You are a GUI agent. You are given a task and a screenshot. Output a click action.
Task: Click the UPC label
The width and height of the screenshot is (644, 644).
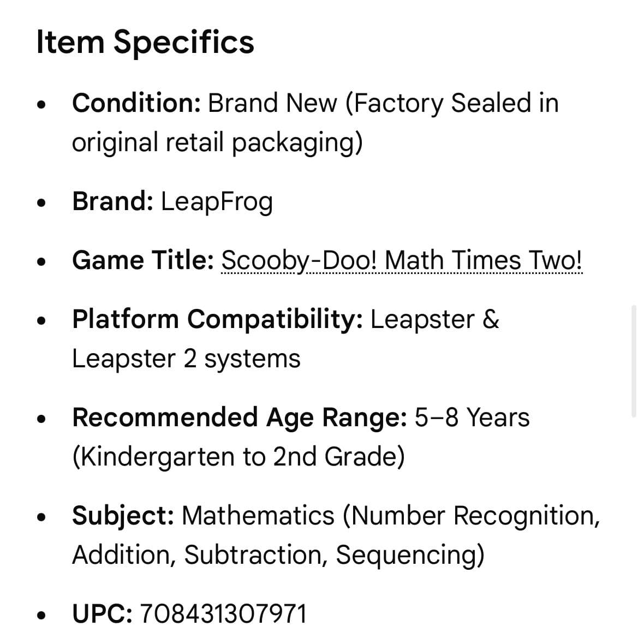coord(102,614)
